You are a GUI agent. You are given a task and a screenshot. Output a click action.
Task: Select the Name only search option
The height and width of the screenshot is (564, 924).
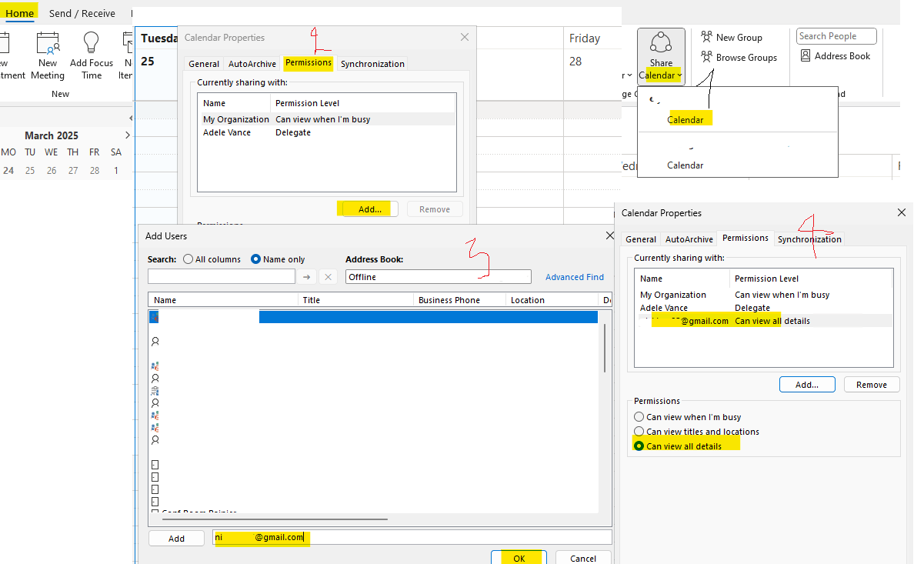tap(255, 259)
